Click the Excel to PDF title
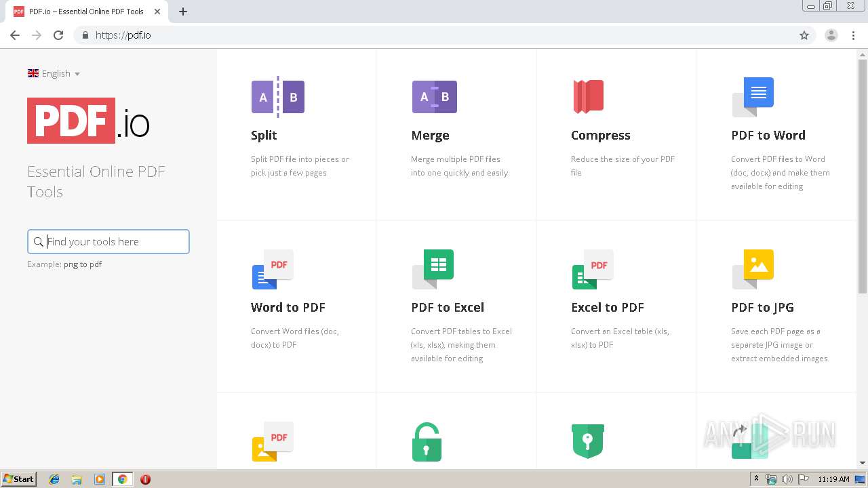The image size is (868, 488). pos(608,308)
